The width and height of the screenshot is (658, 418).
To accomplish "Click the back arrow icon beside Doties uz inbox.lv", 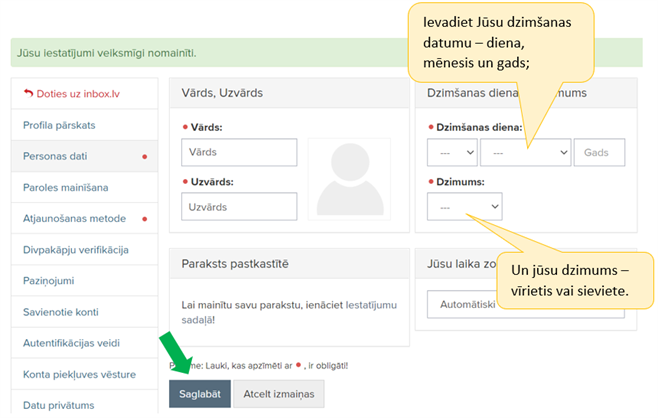I will tap(28, 94).
